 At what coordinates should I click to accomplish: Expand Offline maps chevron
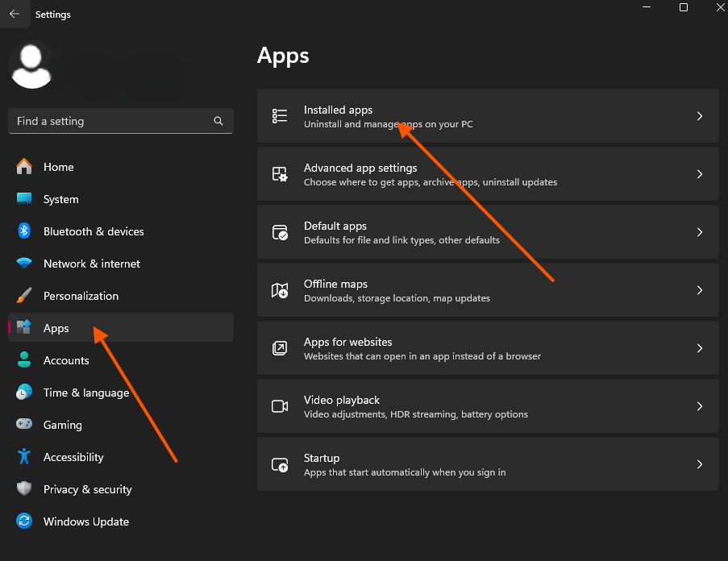click(700, 290)
